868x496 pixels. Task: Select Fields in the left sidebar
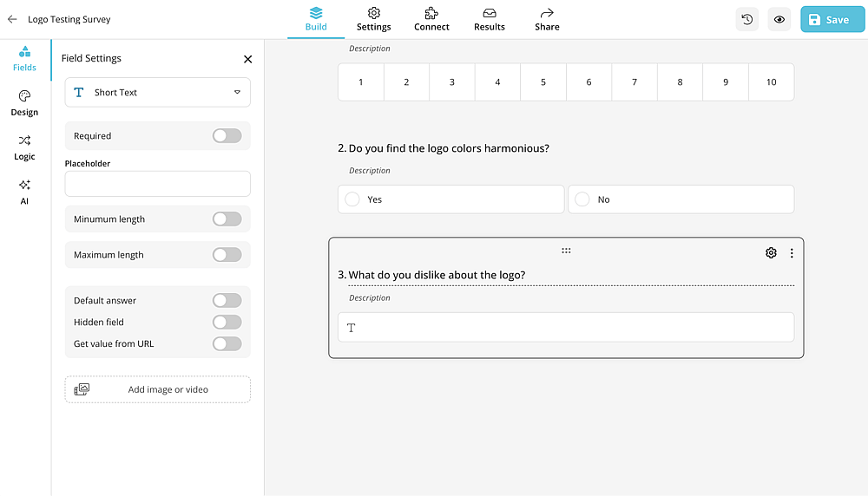tap(24, 59)
